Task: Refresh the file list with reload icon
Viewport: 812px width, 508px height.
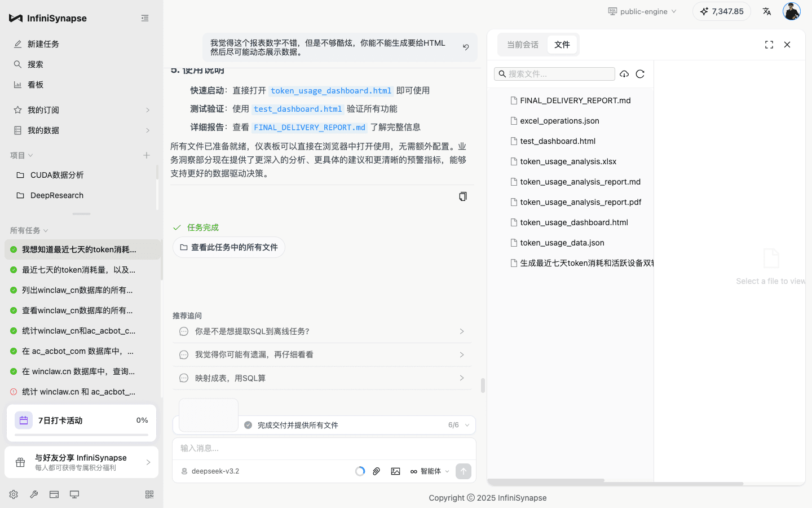Action: (640, 73)
